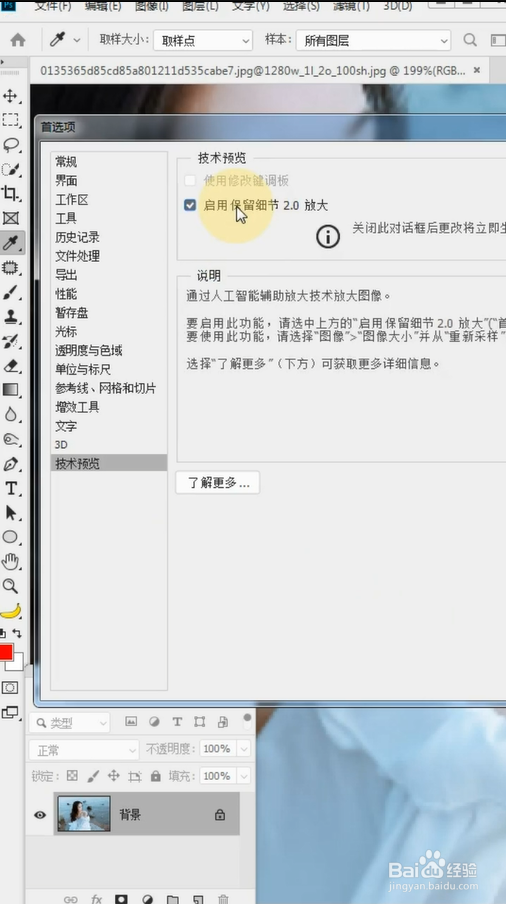The image size is (506, 904).
Task: Toggle adjustment layer filter
Action: [x=154, y=722]
